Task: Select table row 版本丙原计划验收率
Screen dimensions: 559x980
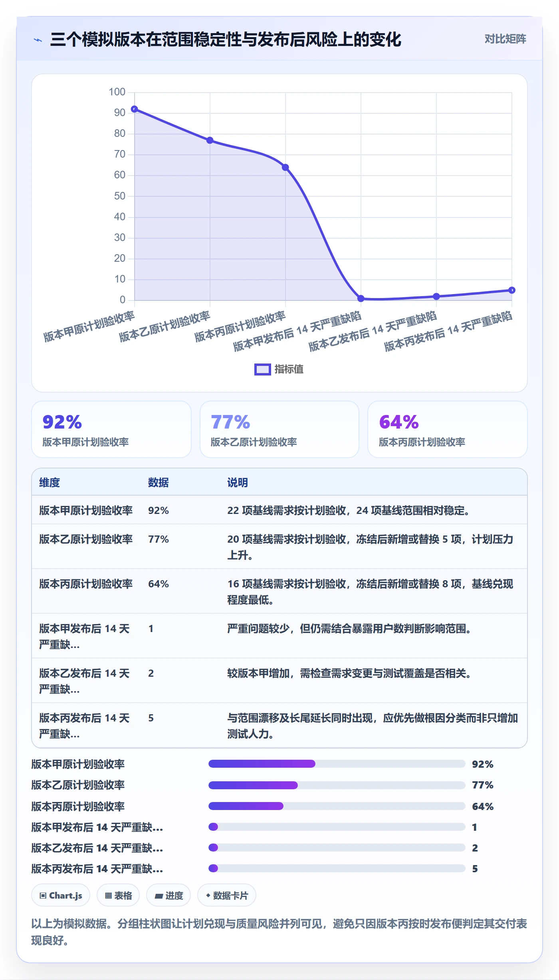Action: pyautogui.click(x=279, y=591)
